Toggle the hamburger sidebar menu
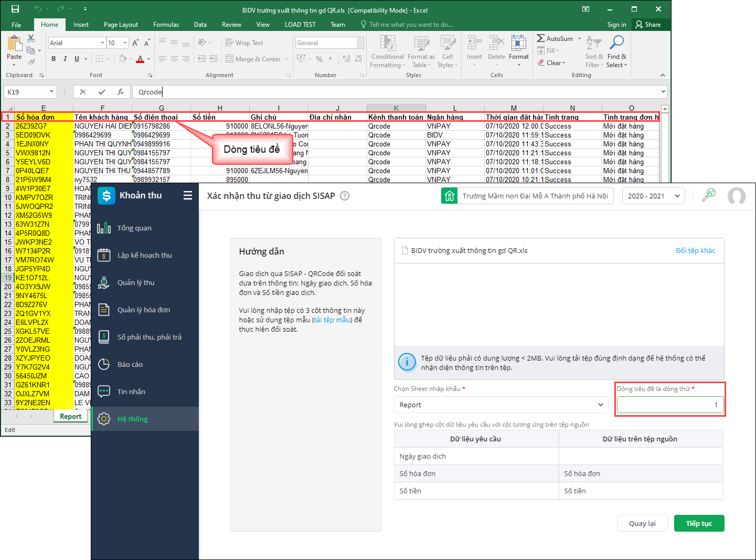Image resolution: width=756 pixels, height=560 pixels. [x=188, y=196]
